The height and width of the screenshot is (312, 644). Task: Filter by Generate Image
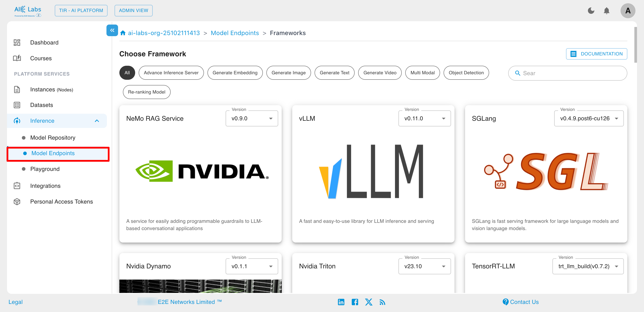click(288, 73)
